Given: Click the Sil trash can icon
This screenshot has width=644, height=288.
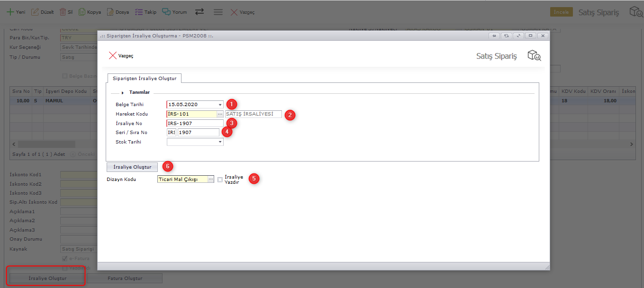Looking at the screenshot, I should (x=63, y=12).
